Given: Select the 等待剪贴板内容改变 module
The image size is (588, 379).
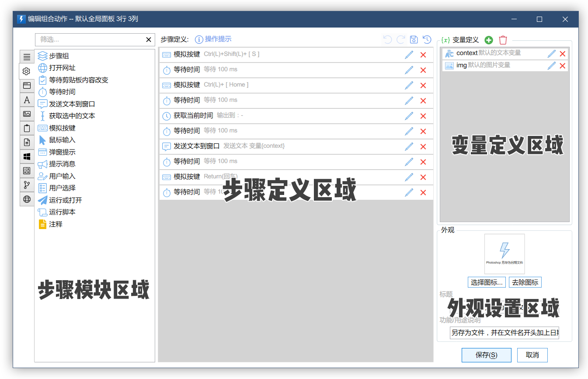Looking at the screenshot, I should tap(73, 80).
